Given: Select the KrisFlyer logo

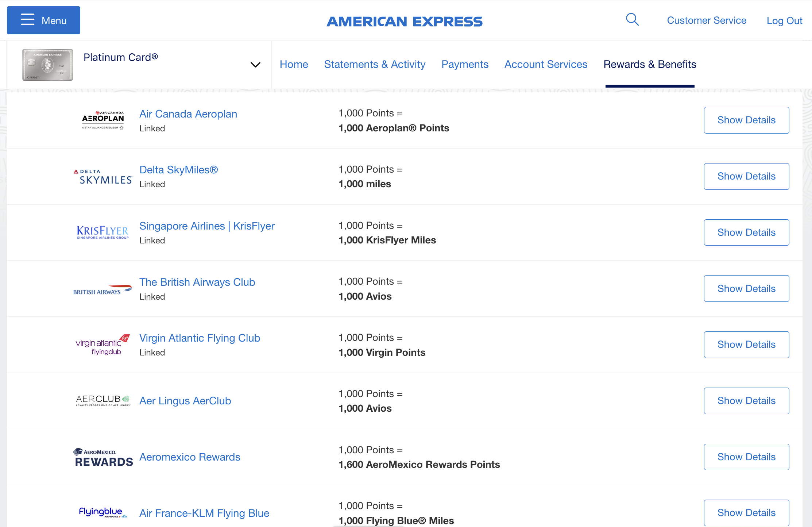Looking at the screenshot, I should coord(103,232).
